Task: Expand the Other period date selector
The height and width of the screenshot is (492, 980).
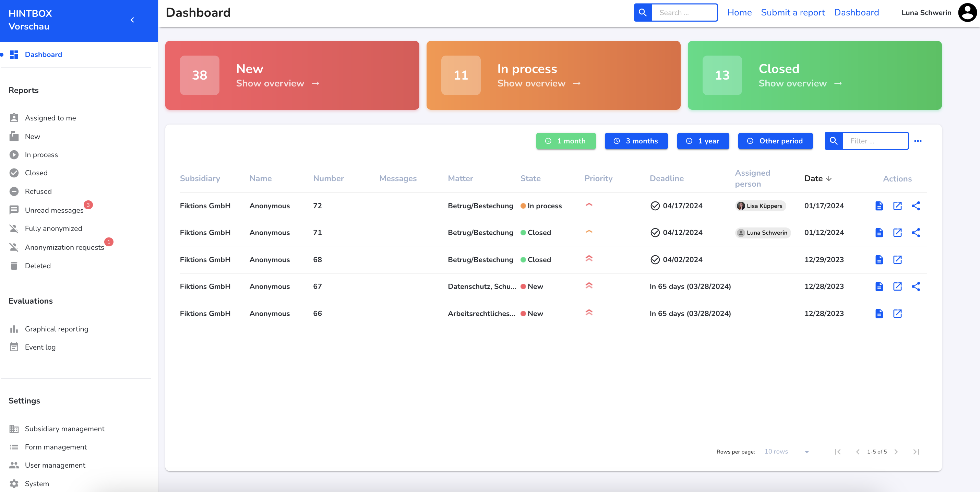Action: point(776,141)
